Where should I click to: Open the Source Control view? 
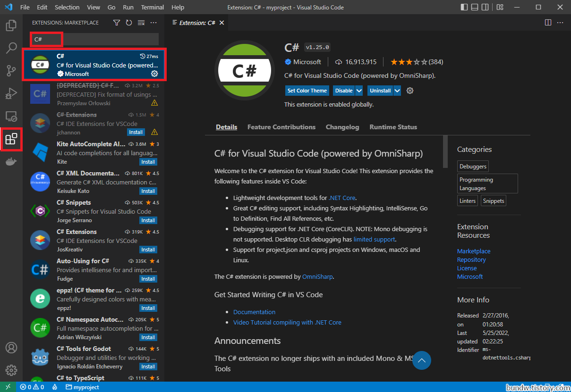pyautogui.click(x=11, y=71)
